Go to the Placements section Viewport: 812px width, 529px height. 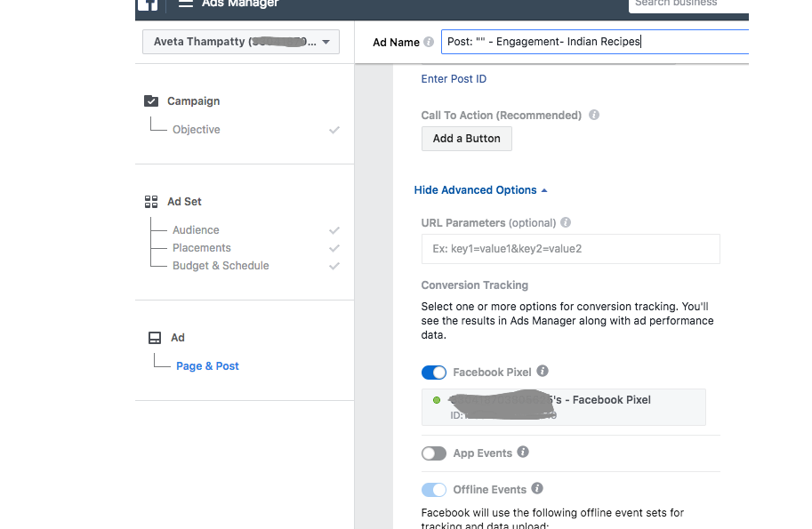tap(202, 248)
